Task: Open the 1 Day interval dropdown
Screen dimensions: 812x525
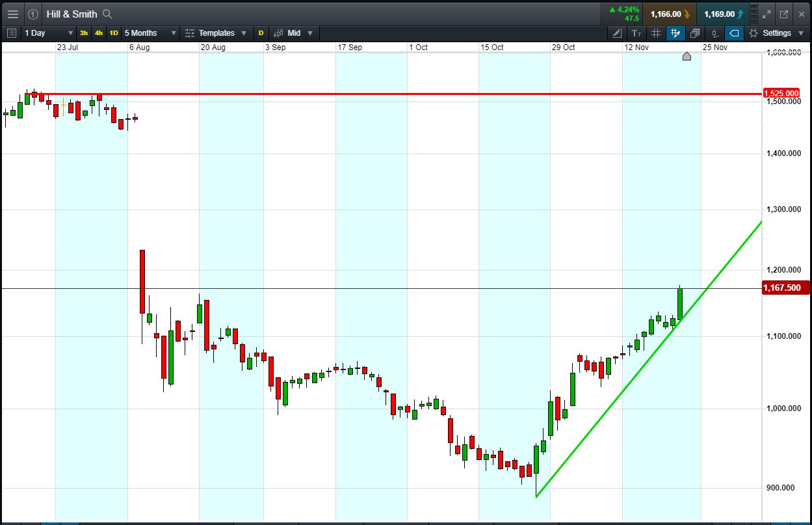Action: 49,33
